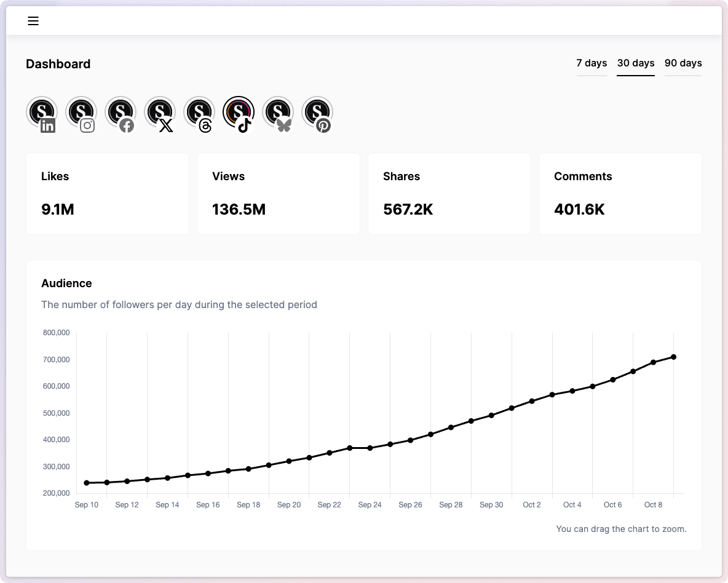
Task: Switch to the 90 days range
Action: 683,63
